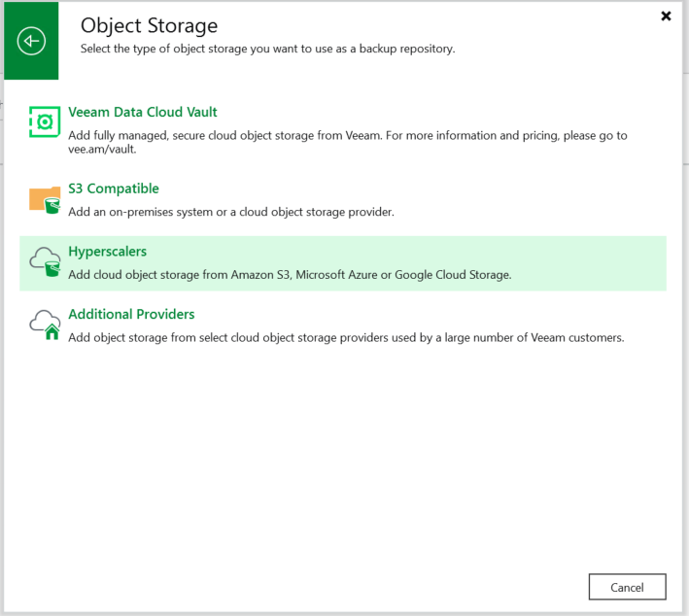Click the Veeam Data Cloud Vault safe icon
Viewport: 689px width, 616px height.
pos(45,121)
